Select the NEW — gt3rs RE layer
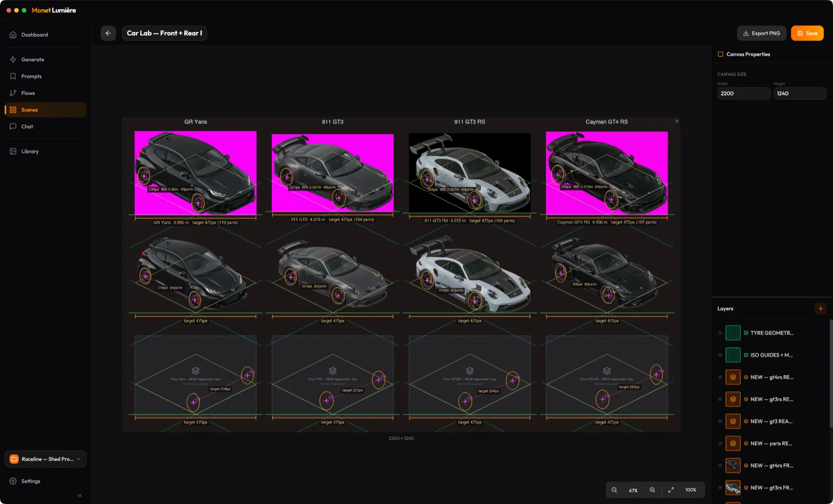 click(772, 399)
